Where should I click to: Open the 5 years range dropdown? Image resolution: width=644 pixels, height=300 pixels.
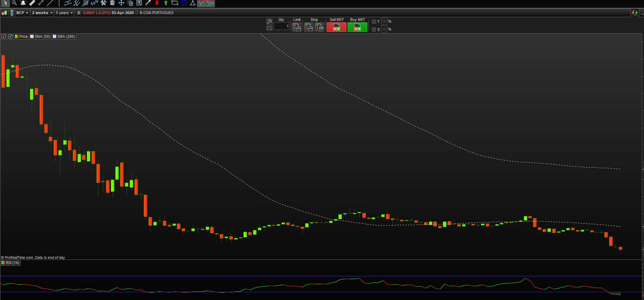coord(64,13)
